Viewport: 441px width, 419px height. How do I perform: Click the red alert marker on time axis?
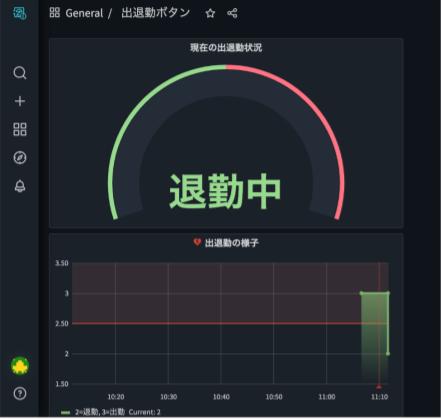pyautogui.click(x=379, y=387)
